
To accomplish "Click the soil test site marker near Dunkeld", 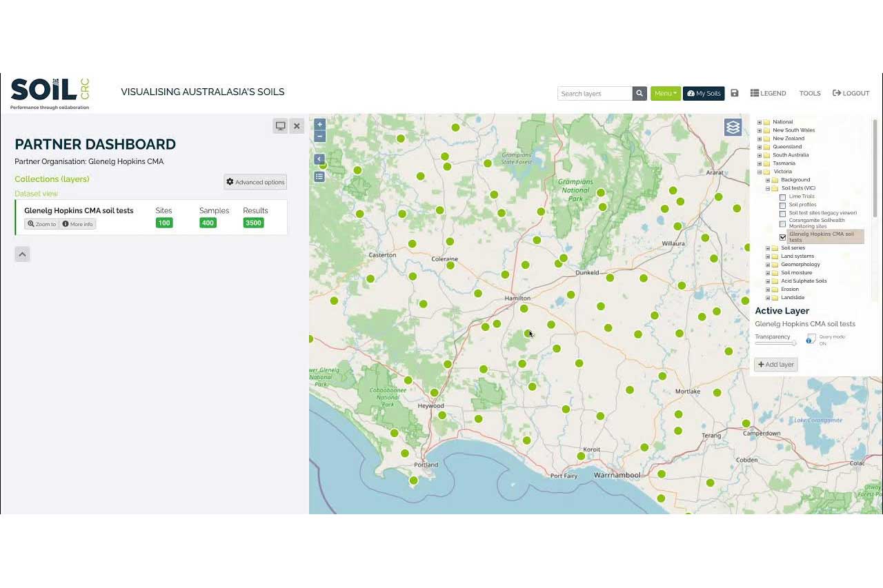I will pos(610,278).
